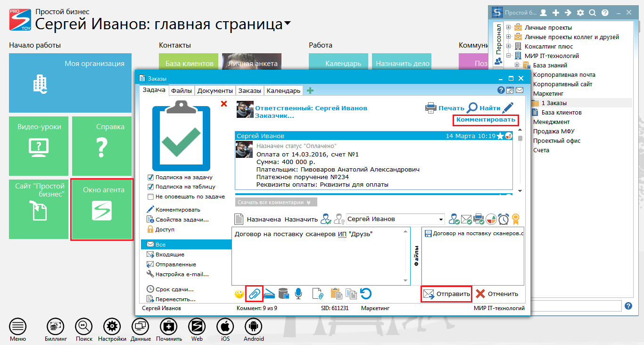Click the gear settings icon in the agent window header
This screenshot has height=345, width=644.
tap(580, 13)
